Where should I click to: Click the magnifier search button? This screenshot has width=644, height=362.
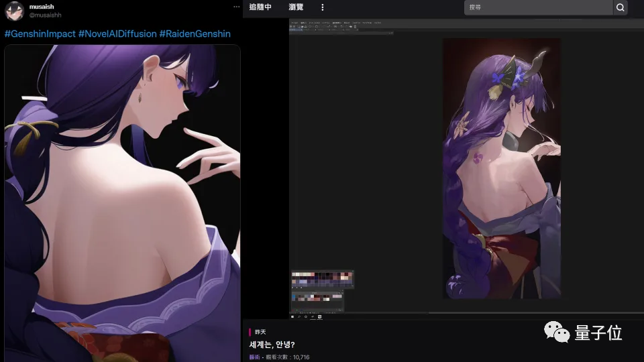pyautogui.click(x=620, y=7)
